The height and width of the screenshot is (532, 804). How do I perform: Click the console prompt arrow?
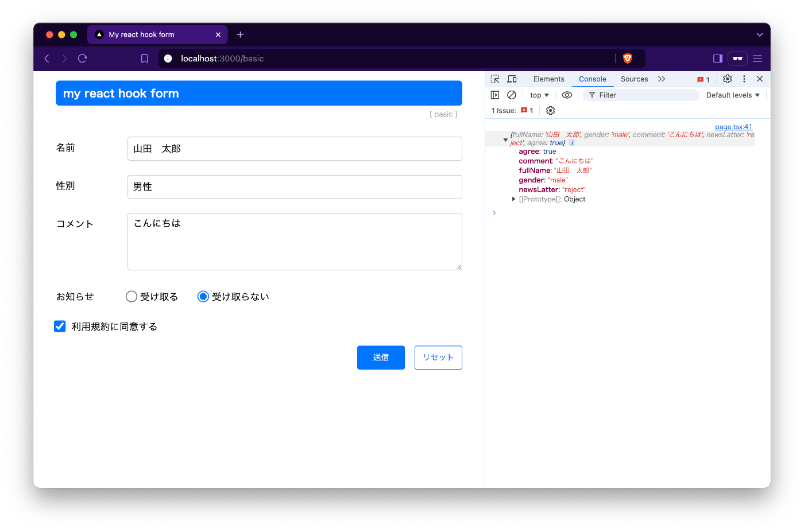[x=494, y=213]
